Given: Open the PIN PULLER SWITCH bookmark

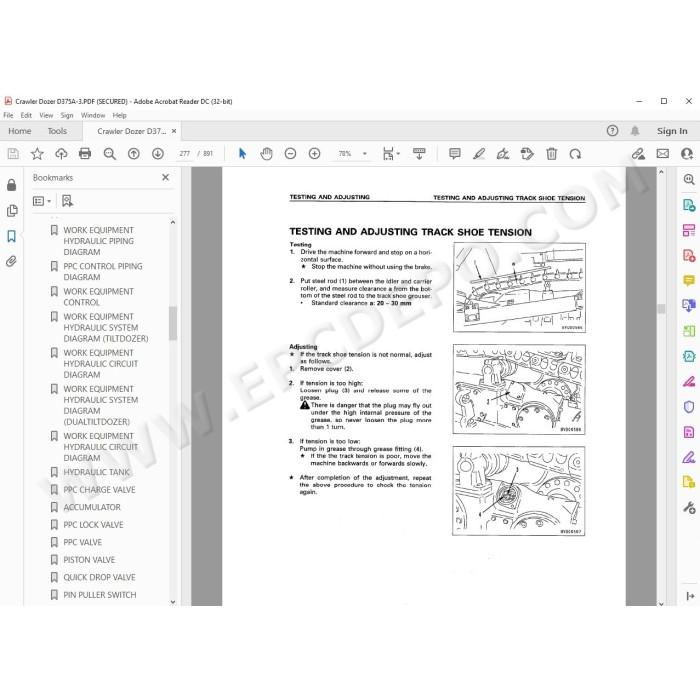Looking at the screenshot, I should click(100, 595).
